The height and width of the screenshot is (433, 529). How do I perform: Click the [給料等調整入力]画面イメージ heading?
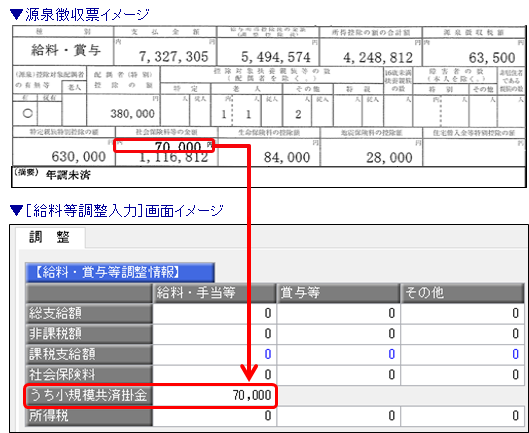[117, 211]
